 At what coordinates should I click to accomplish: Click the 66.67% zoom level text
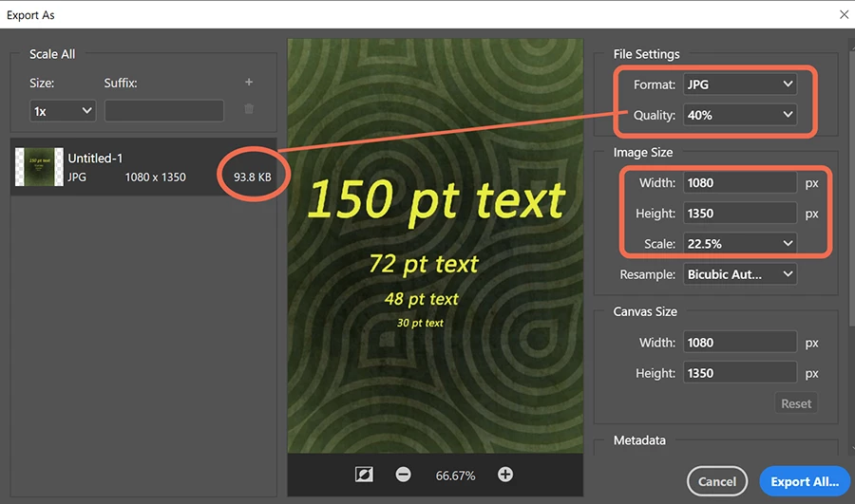coord(455,476)
